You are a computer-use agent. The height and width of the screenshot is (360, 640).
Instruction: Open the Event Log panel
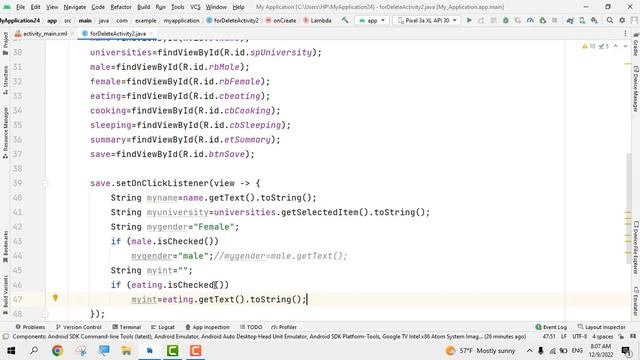coord(551,327)
